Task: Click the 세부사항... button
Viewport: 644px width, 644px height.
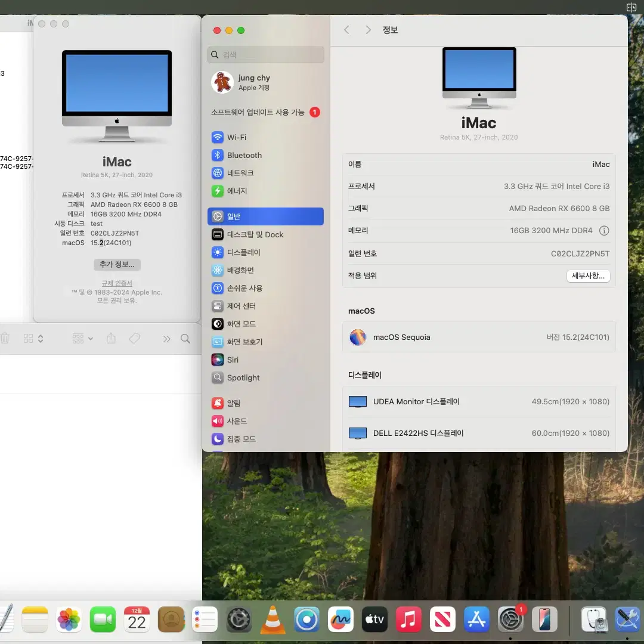Action: [588, 275]
